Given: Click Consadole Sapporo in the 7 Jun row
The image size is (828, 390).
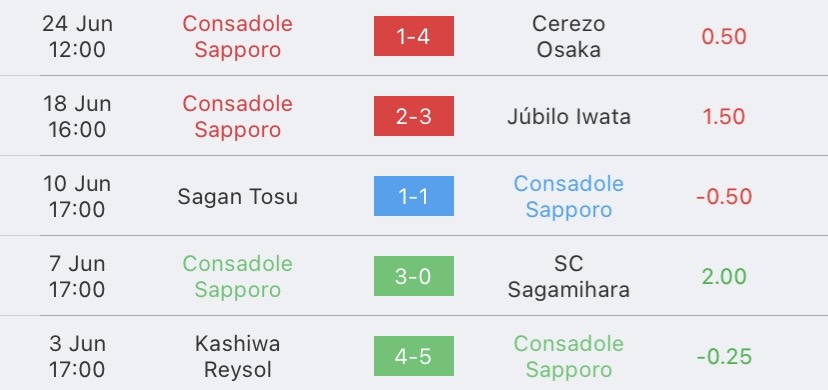Looking at the screenshot, I should tap(238, 277).
